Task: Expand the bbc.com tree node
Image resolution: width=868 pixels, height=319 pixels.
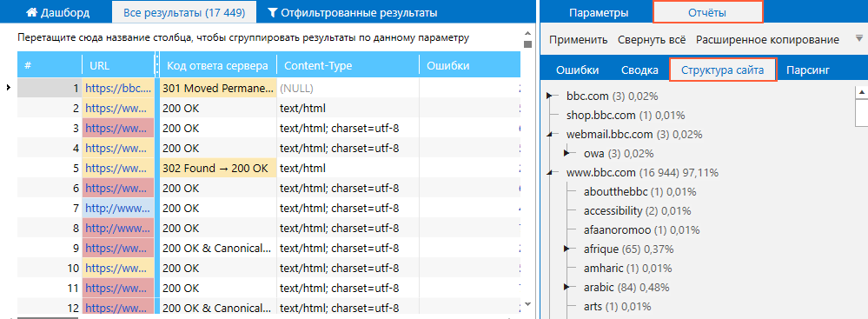Action: pos(550,96)
